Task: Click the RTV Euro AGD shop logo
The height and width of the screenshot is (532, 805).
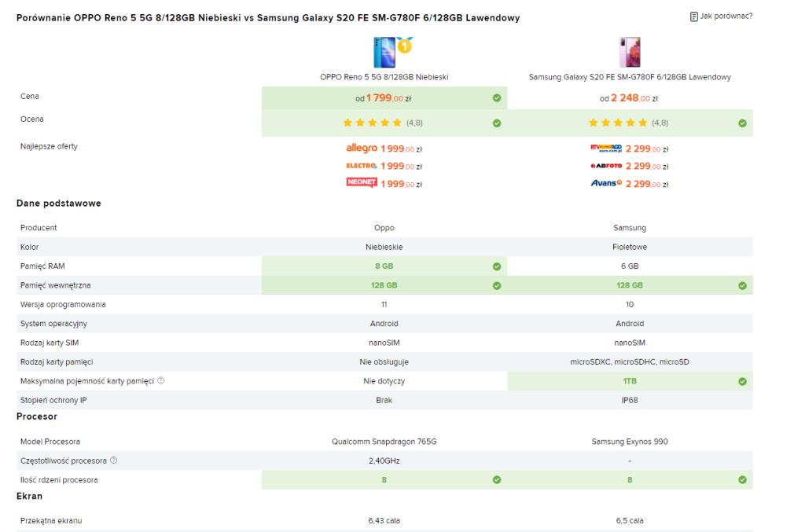Action: click(606, 149)
